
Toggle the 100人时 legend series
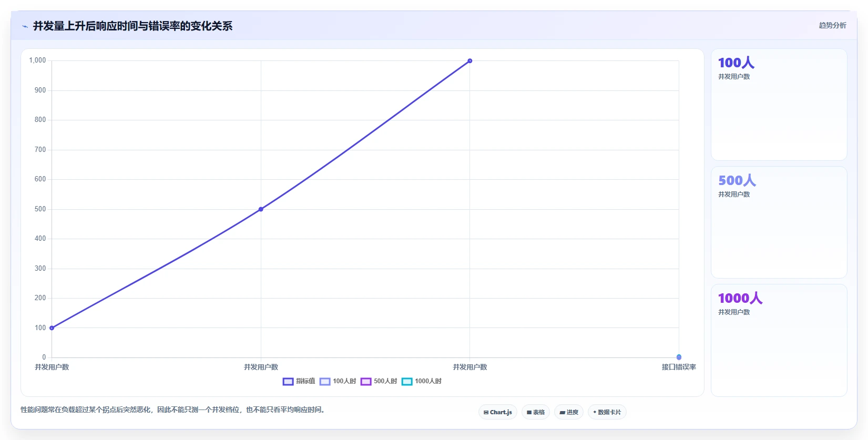coord(338,381)
